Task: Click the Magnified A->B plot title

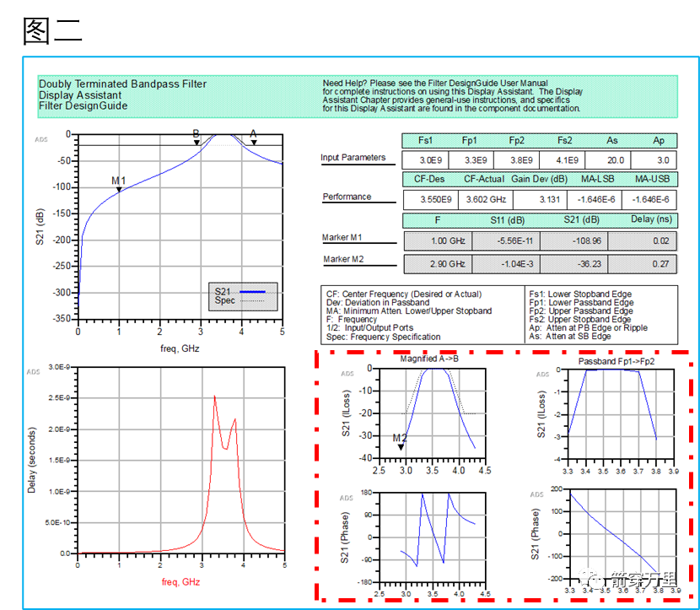Action: tap(429, 359)
